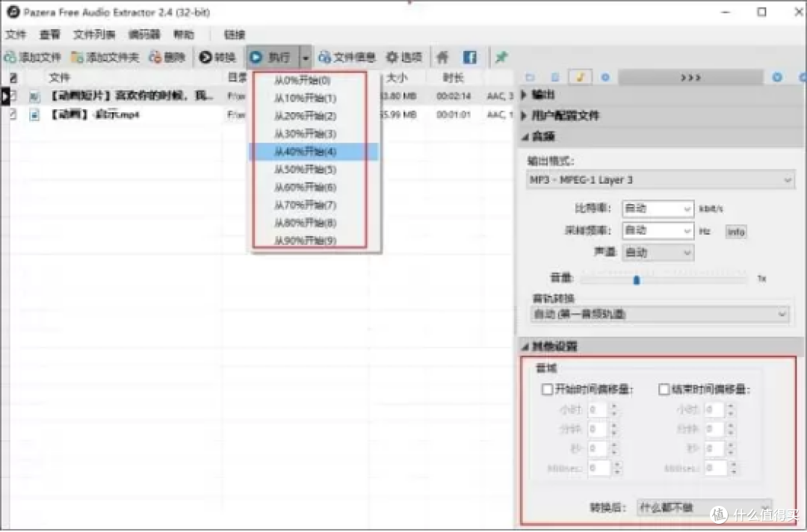The image size is (807, 532).
Task: Click the 删除 delete toolbar icon
Action: click(155, 57)
